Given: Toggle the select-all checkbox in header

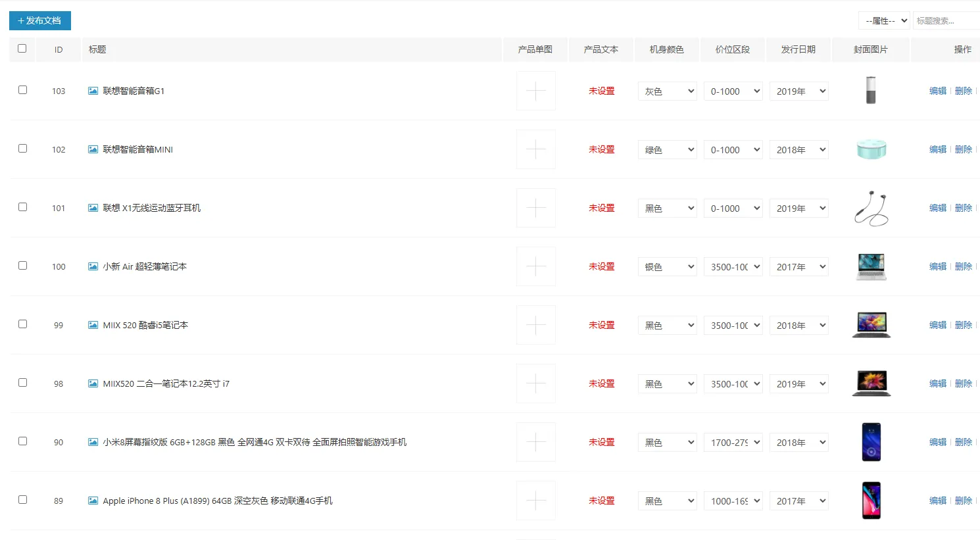Looking at the screenshot, I should (x=22, y=49).
